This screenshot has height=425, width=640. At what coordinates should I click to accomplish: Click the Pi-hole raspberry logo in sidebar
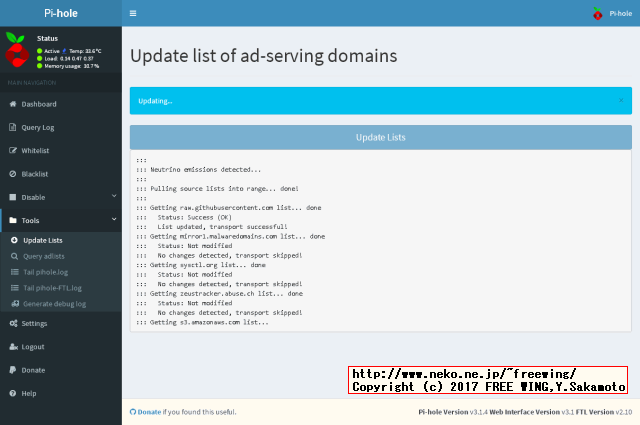pyautogui.click(x=17, y=50)
